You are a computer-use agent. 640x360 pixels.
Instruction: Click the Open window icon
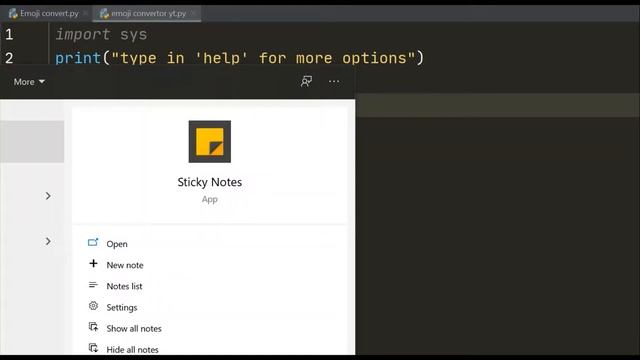(93, 242)
